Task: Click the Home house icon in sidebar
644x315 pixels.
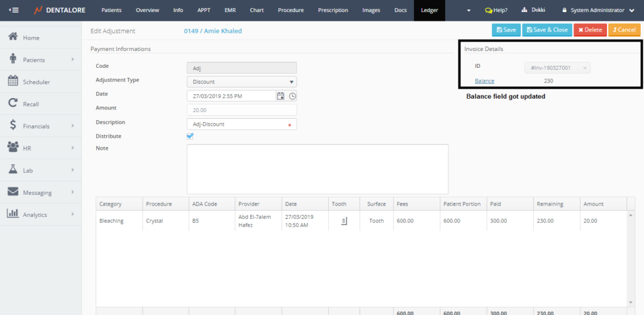Action: tap(13, 37)
